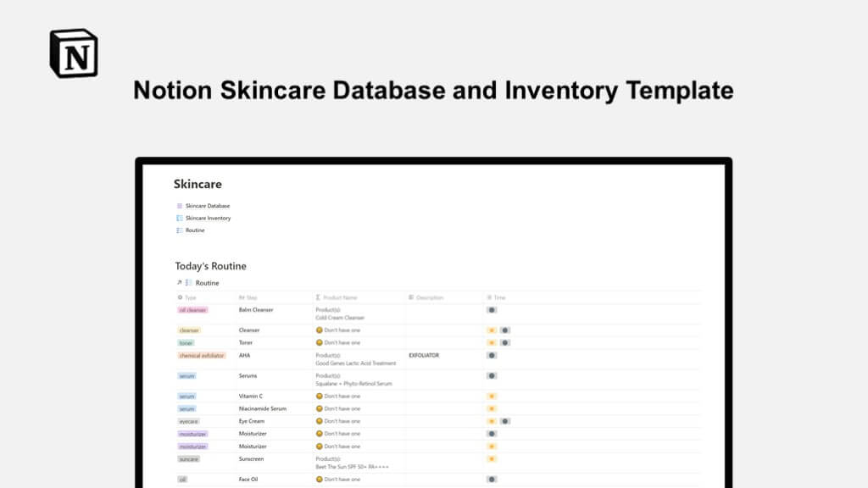Click the Serums step cell
Image resolution: width=868 pixels, height=488 pixels.
click(x=248, y=375)
